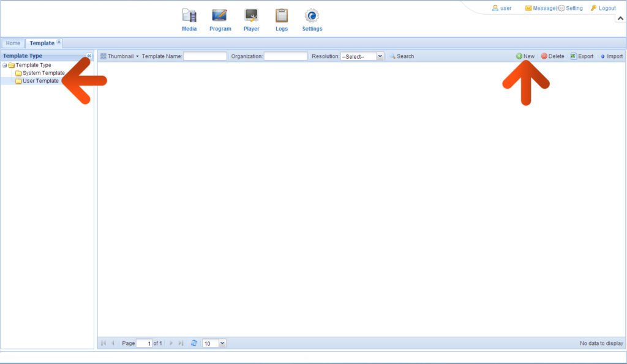Image resolution: width=627 pixels, height=364 pixels.
Task: Open the Logs clipboard icon
Action: [x=282, y=16]
